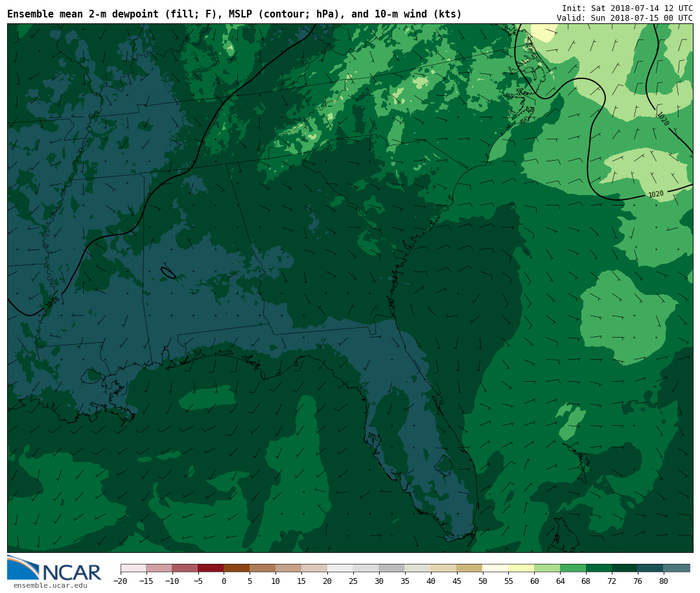Click the map title about ensemble mean dewpoint
The image size is (700, 593).
pyautogui.click(x=234, y=14)
